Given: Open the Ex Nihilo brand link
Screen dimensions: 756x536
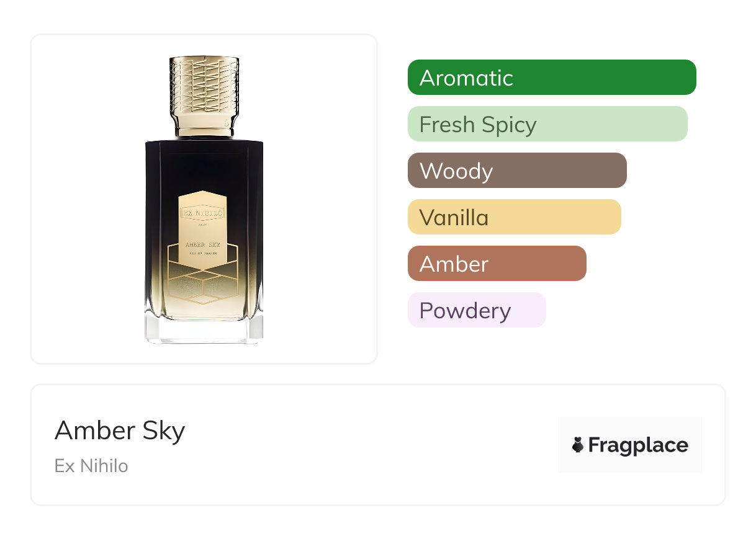Looking at the screenshot, I should (91, 466).
